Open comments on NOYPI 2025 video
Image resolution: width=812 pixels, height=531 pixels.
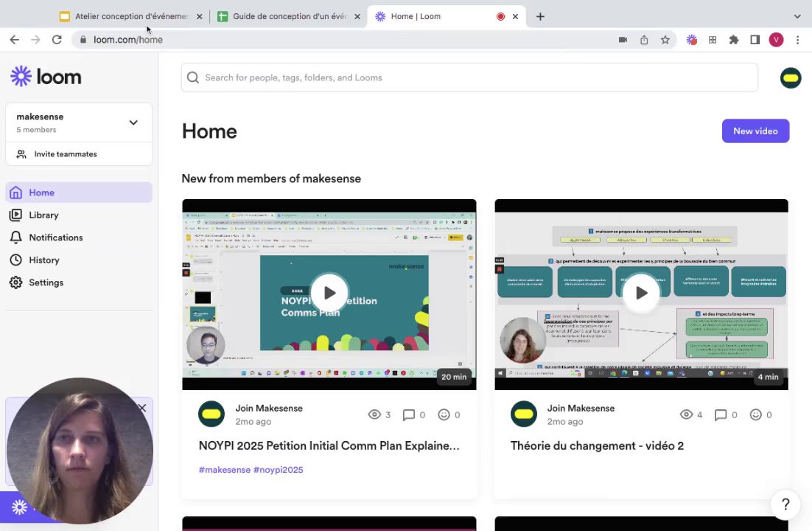414,414
